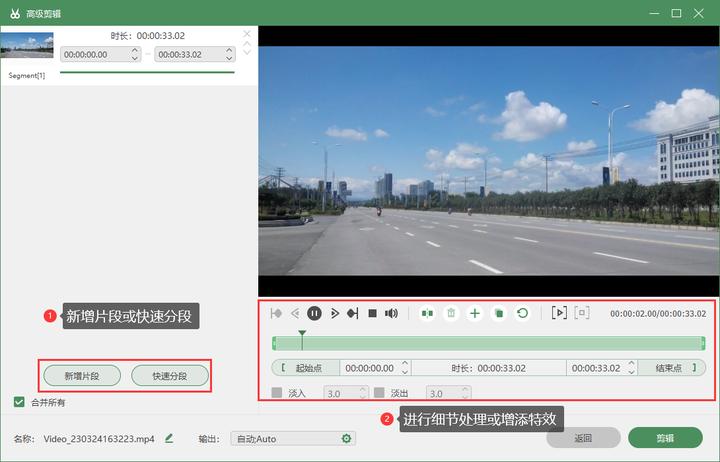Click the 返回 button
The image size is (720, 462).
[x=583, y=438]
